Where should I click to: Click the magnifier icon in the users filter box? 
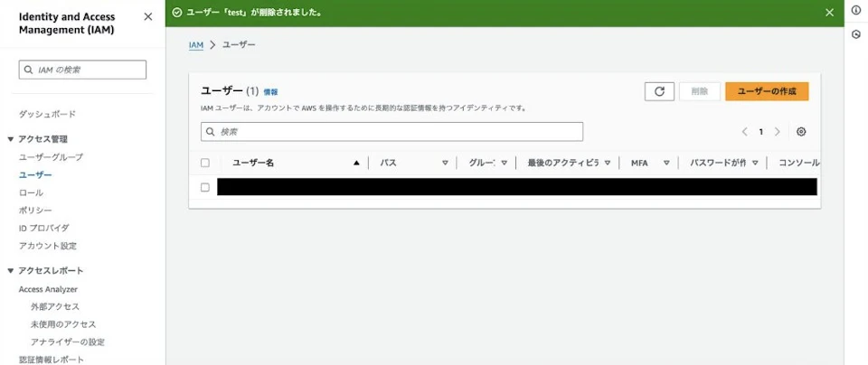coord(211,132)
